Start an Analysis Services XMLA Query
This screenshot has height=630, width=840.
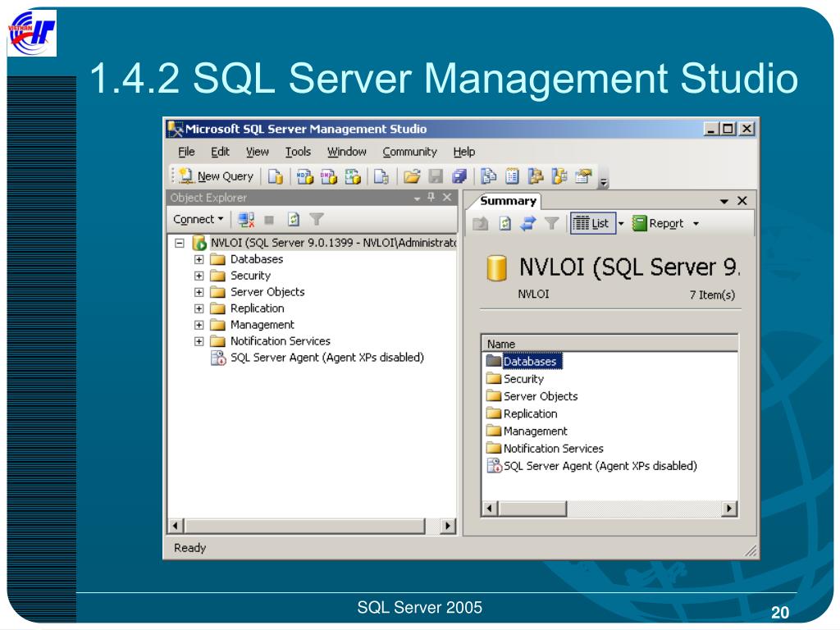click(x=353, y=176)
